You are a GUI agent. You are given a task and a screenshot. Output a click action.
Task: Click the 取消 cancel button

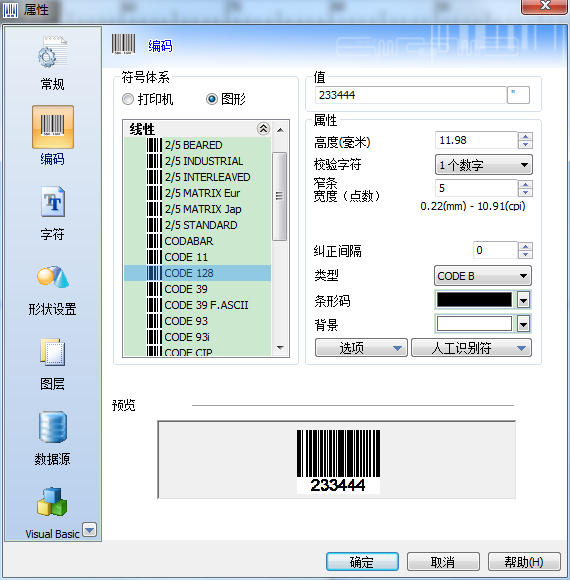(x=443, y=562)
